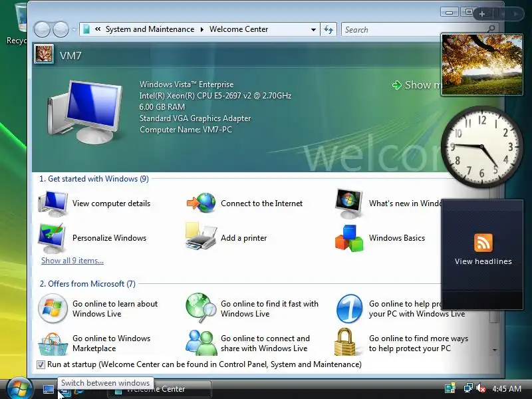
Task: Click the search magnifier icon
Action: pyautogui.click(x=491, y=29)
